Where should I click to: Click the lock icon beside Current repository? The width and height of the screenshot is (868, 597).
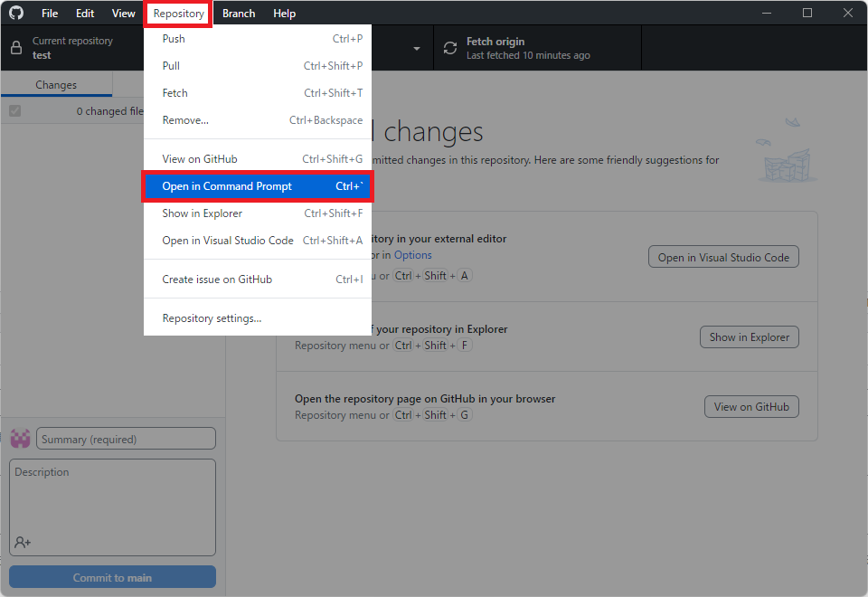pyautogui.click(x=16, y=48)
